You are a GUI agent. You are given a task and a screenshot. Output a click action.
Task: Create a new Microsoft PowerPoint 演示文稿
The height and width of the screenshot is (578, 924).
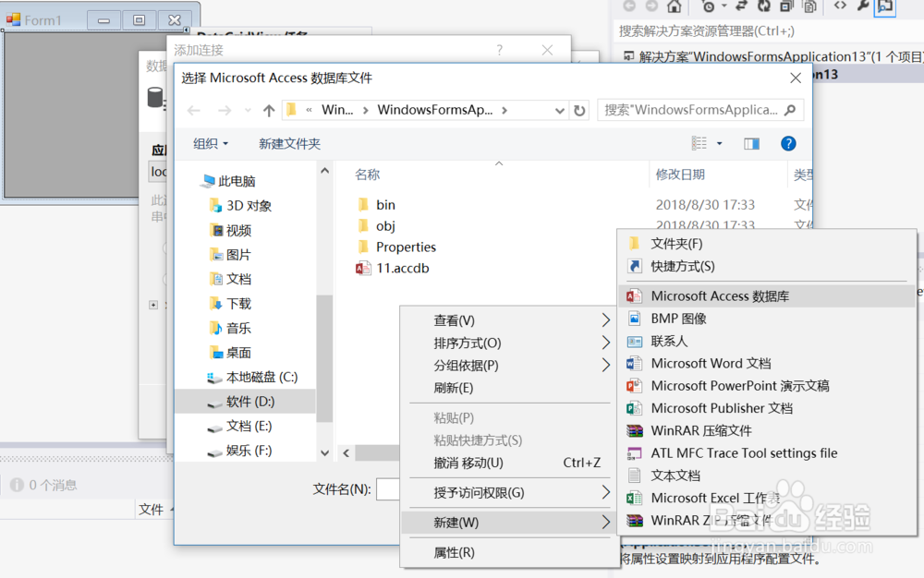tap(767, 386)
